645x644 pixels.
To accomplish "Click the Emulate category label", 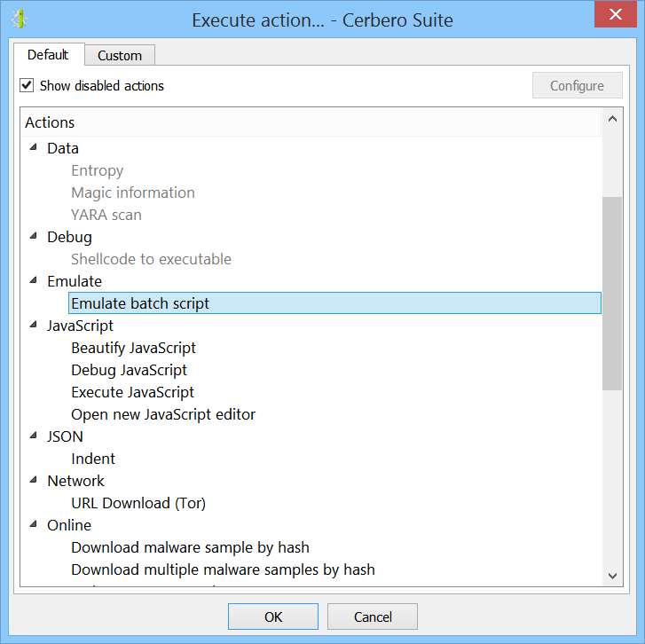I will [75, 282].
